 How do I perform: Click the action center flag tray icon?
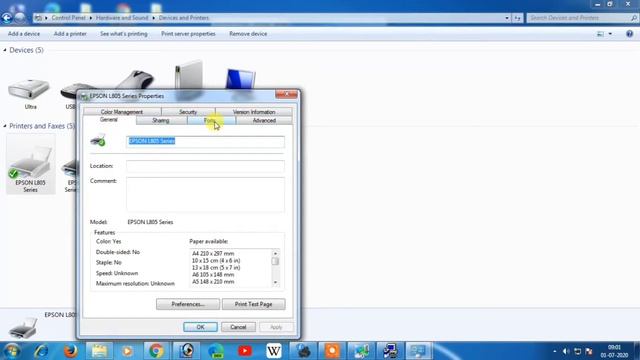(x=589, y=351)
